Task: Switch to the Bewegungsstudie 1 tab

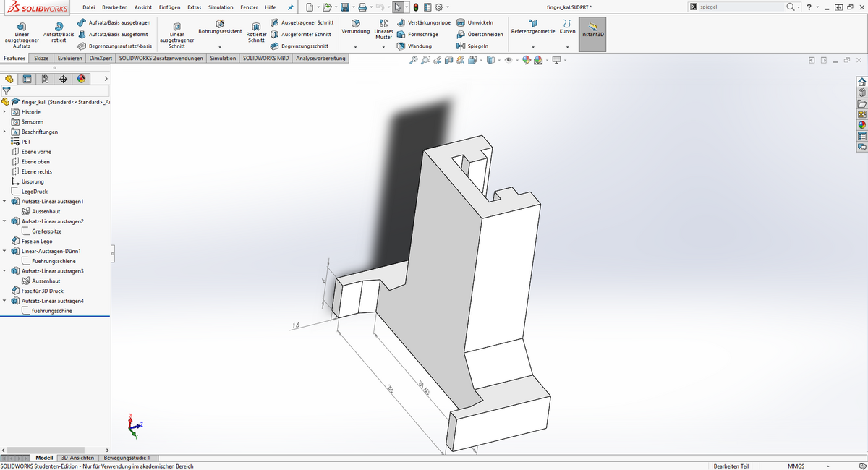Action: pyautogui.click(x=127, y=458)
